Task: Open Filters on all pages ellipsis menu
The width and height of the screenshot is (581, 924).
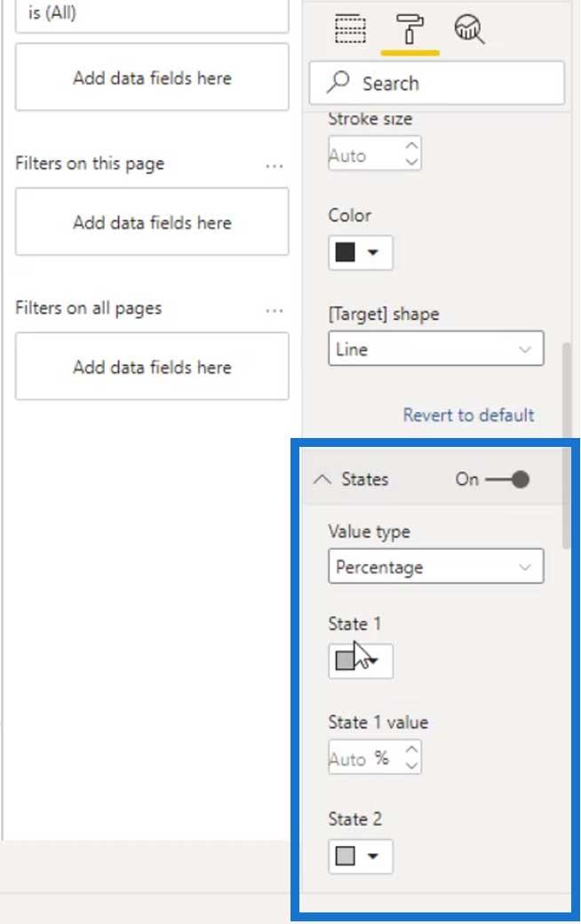Action: pos(274,310)
